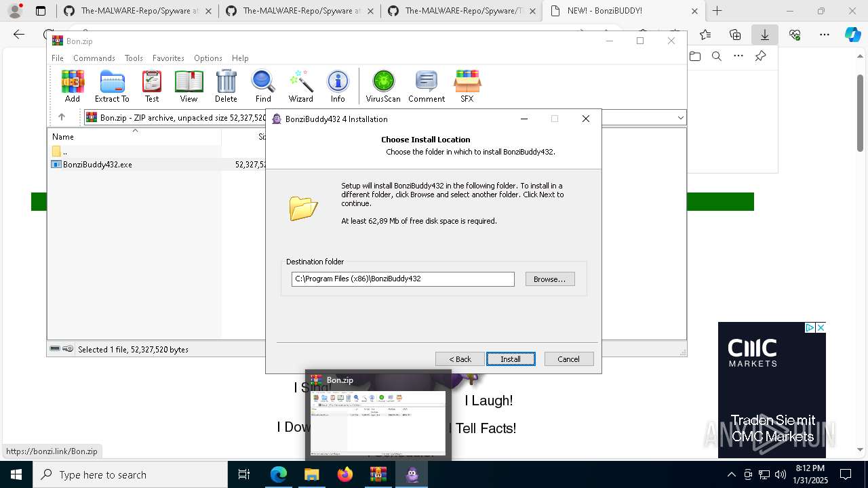Viewport: 868px width, 488px height.
Task: Open the taskbar clock showing 8:12 PM
Action: tap(810, 474)
